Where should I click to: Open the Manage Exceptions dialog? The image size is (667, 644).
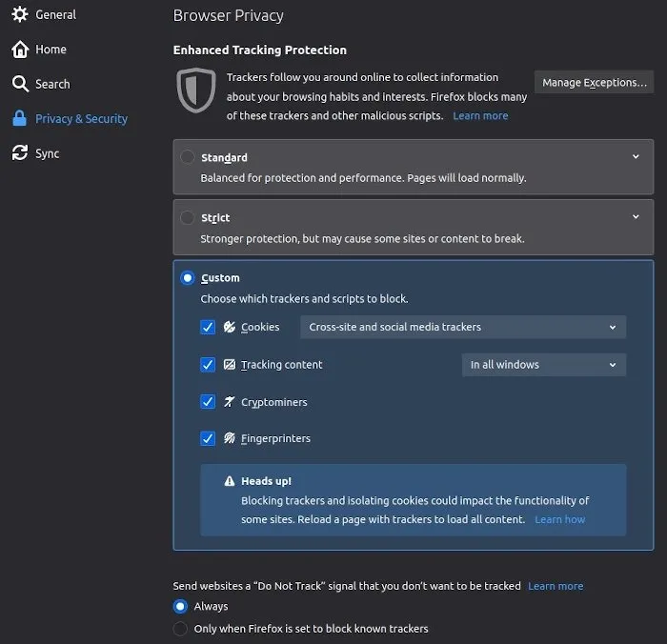(594, 82)
